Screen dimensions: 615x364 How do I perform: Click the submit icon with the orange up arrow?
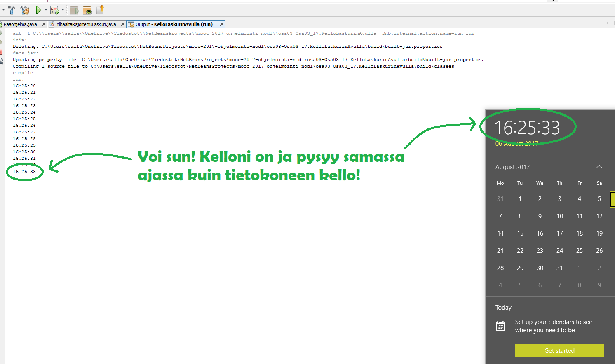[x=100, y=9]
